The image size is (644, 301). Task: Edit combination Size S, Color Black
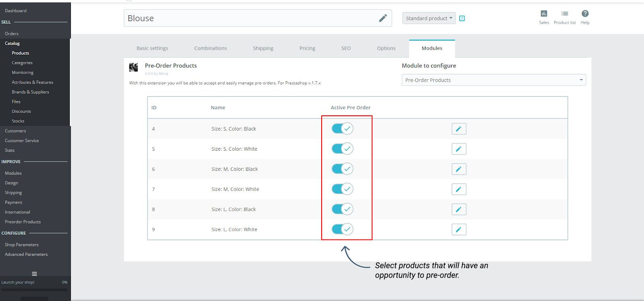coord(458,129)
